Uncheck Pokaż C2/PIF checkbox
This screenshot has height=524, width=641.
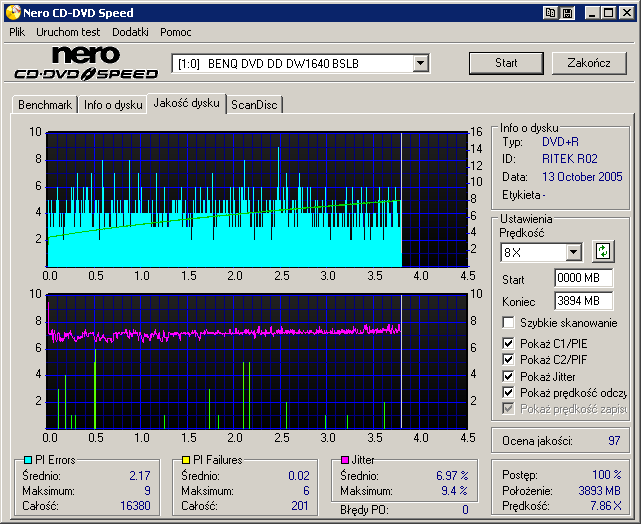(508, 360)
